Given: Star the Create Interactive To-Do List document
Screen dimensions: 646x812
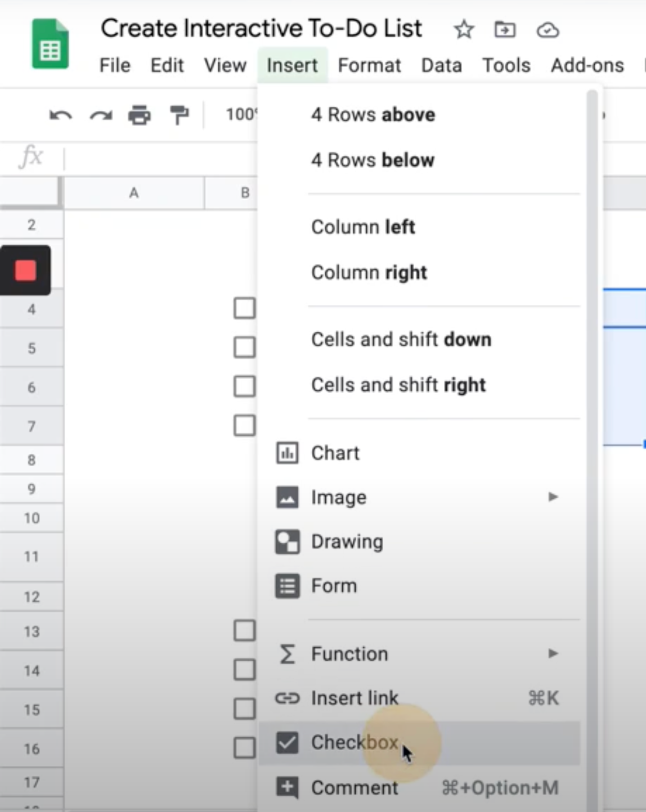Looking at the screenshot, I should pyautogui.click(x=464, y=29).
